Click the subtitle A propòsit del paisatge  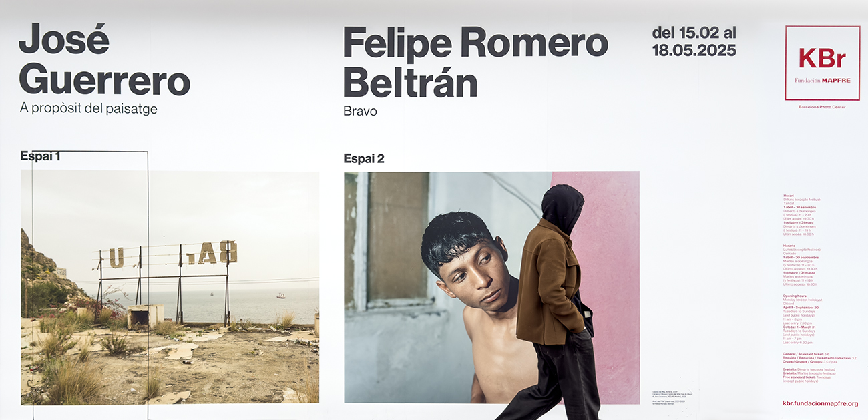(89, 108)
